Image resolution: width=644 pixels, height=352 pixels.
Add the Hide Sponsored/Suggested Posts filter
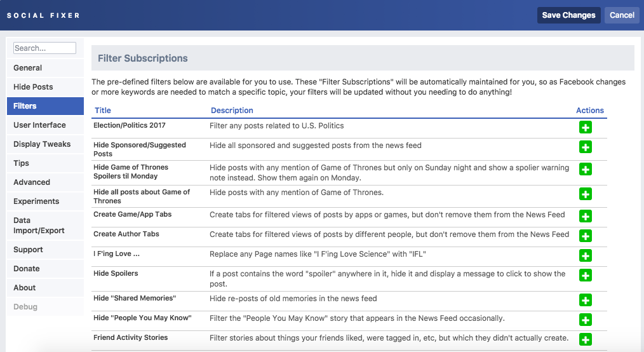pos(586,147)
